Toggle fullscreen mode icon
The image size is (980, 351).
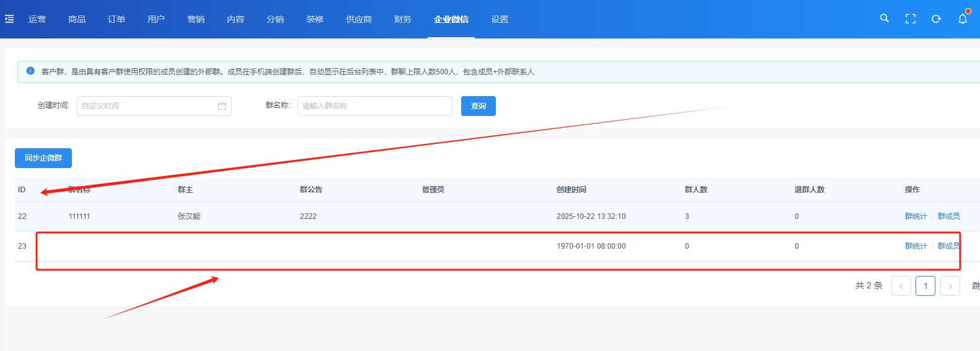click(911, 19)
